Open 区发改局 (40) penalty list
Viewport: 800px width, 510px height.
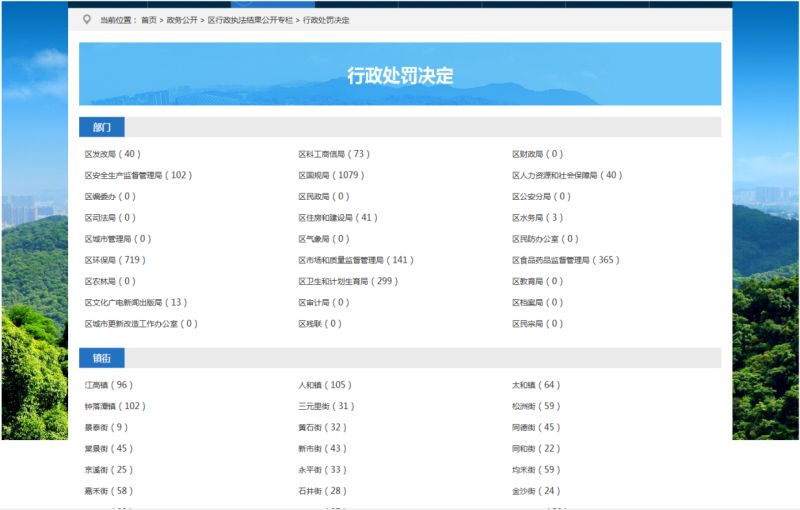click(112, 155)
